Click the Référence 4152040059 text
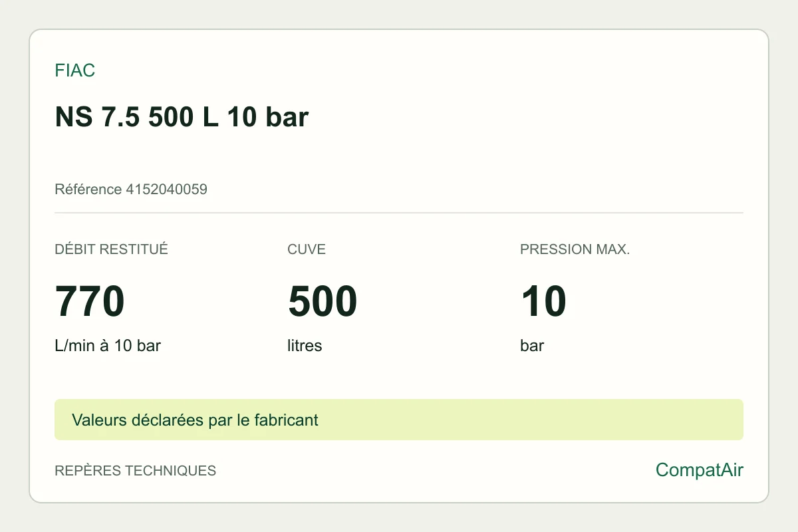Screen dimensions: 798x532 coord(131,190)
